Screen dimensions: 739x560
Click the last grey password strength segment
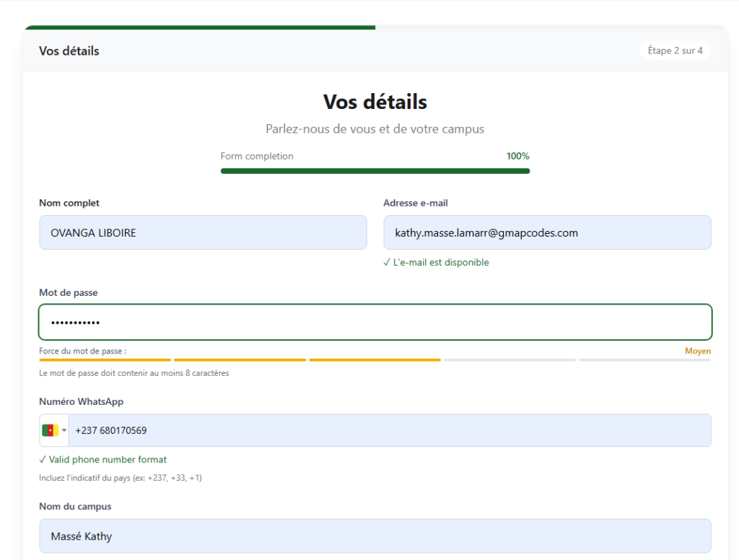pyautogui.click(x=644, y=359)
